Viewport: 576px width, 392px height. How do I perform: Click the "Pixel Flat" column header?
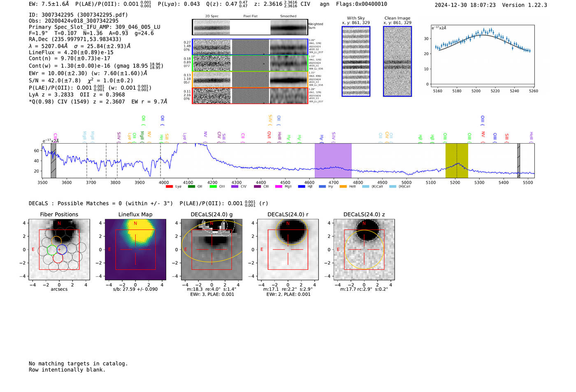click(x=250, y=16)
